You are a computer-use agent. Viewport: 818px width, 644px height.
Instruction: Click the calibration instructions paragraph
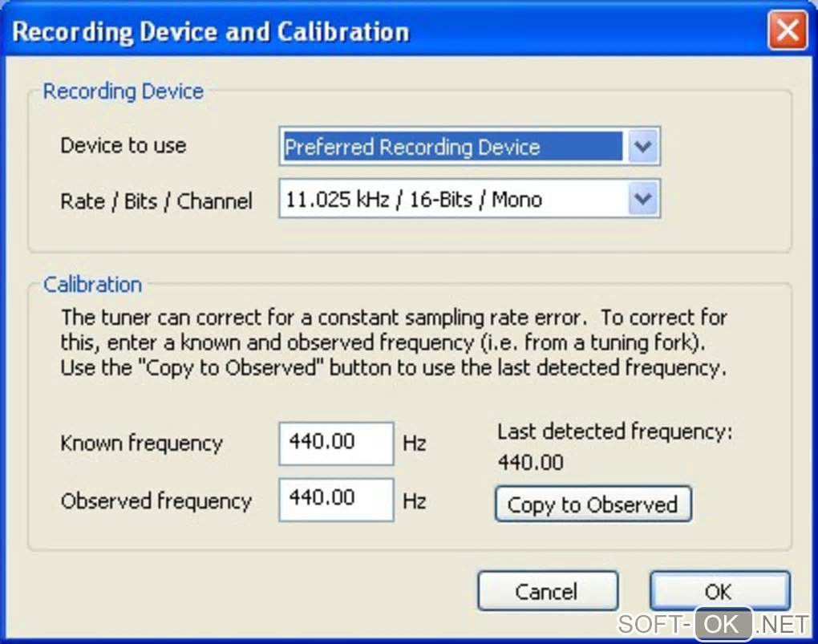[394, 342]
